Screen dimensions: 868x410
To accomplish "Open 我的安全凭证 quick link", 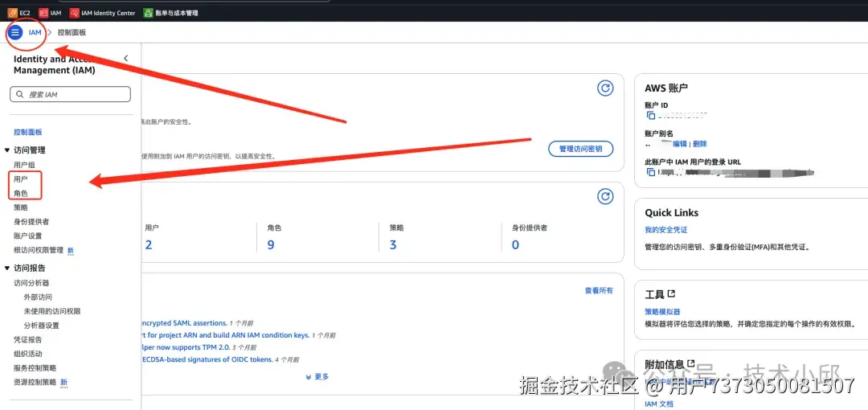I will (666, 230).
